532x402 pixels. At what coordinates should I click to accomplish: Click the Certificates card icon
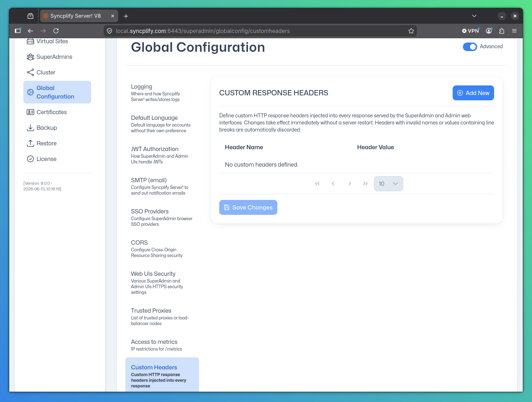coord(30,112)
